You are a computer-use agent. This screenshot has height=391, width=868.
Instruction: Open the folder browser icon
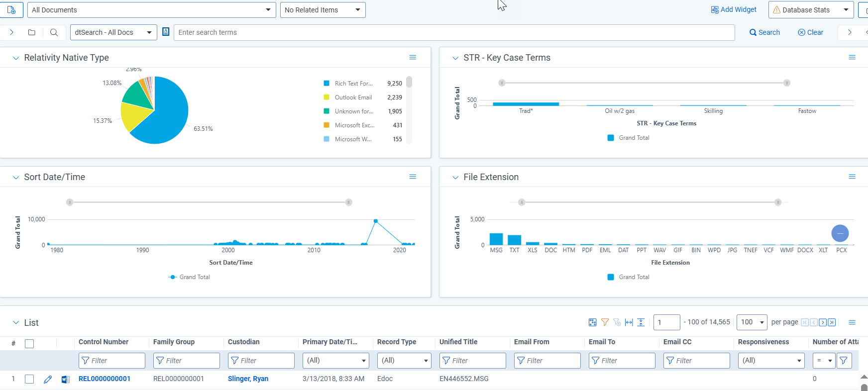click(31, 32)
